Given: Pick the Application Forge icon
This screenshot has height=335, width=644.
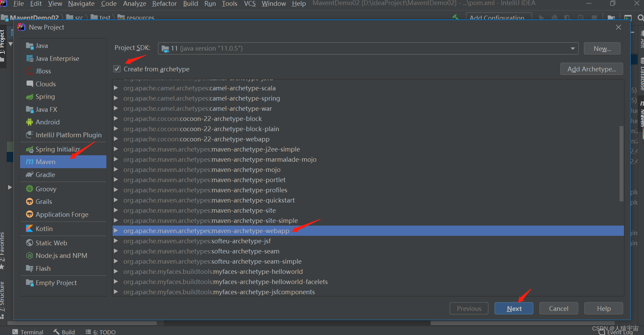Looking at the screenshot, I should pos(30,214).
